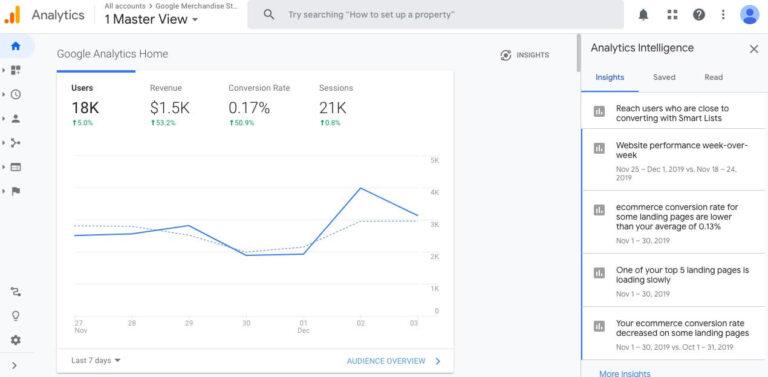Click icon beside loading slowly insight
This screenshot has height=377, width=768.
(x=599, y=273)
